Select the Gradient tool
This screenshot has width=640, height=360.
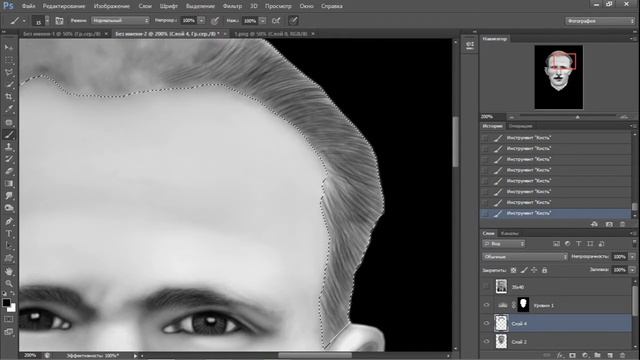pos(9,184)
